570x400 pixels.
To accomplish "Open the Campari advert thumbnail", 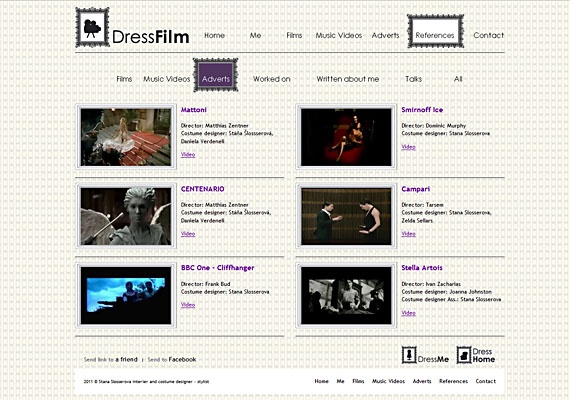I will pyautogui.click(x=346, y=216).
